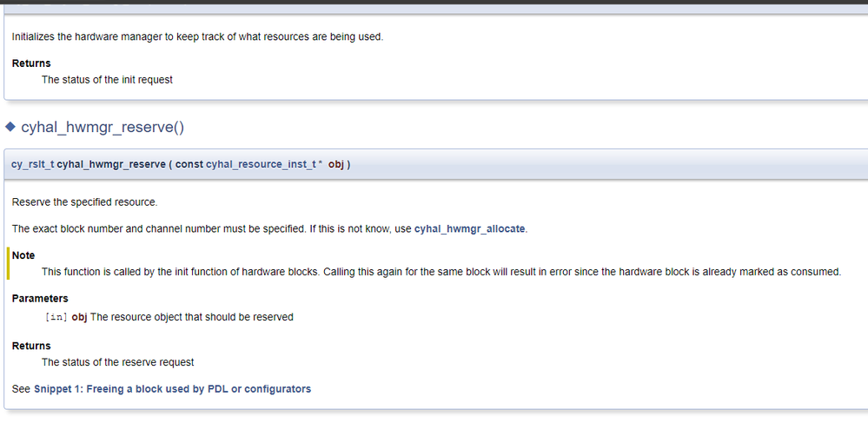Image resolution: width=868 pixels, height=423 pixels.
Task: Click the [in] direction tag for obj
Action: 55,317
